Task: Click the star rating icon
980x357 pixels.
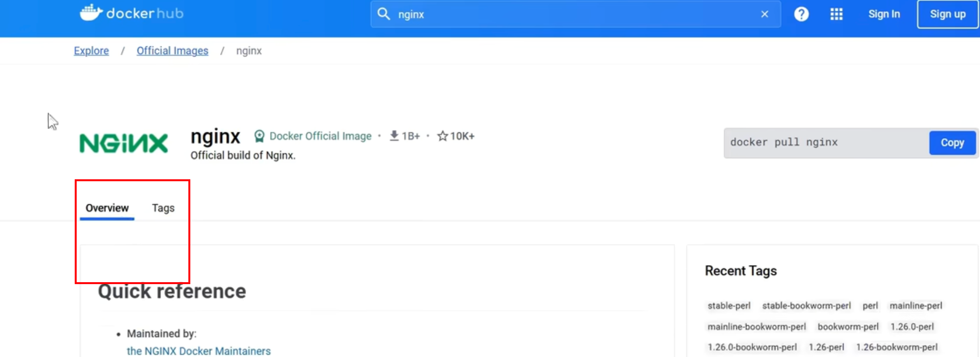Action: click(443, 136)
